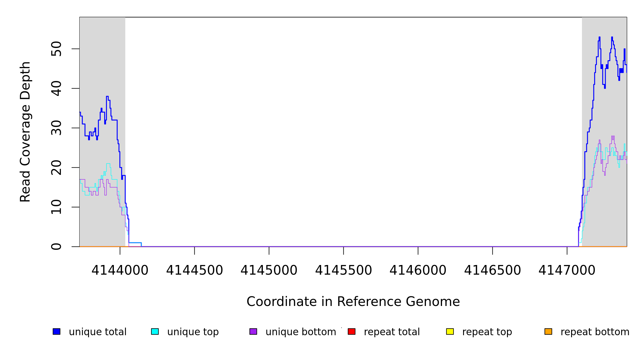Select the 'repeat bottom' legend label text
Viewport: 644px width, 351px height.
click(x=595, y=332)
